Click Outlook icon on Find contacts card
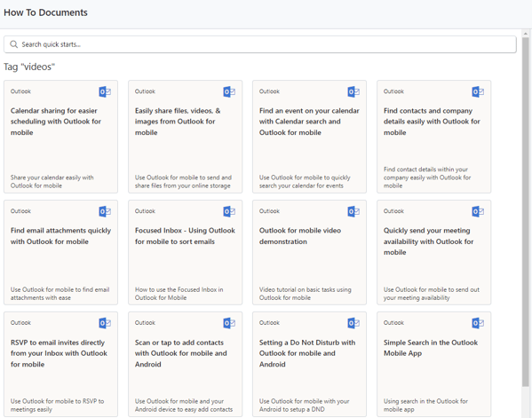This screenshot has height=418, width=532. 478,91
